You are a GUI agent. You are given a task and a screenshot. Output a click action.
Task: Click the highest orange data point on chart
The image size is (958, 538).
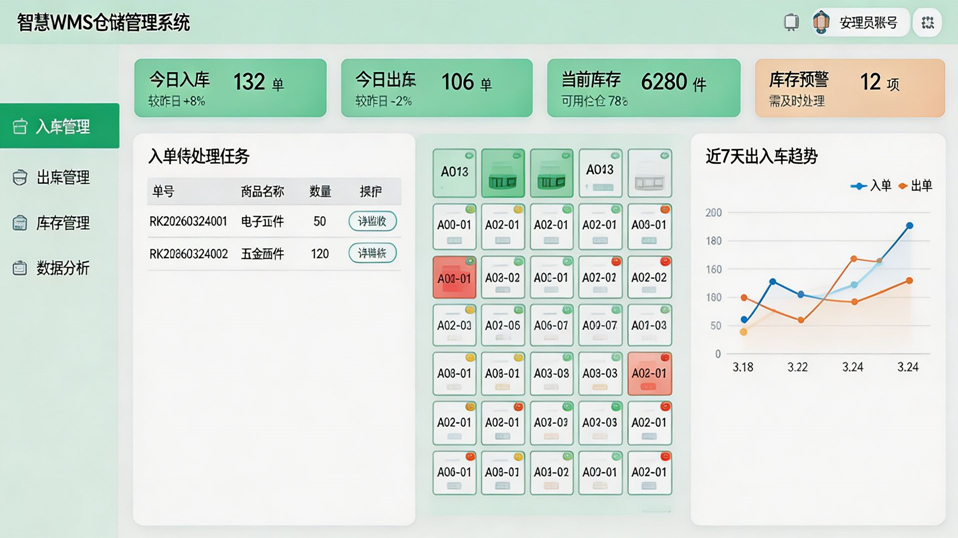tap(854, 259)
